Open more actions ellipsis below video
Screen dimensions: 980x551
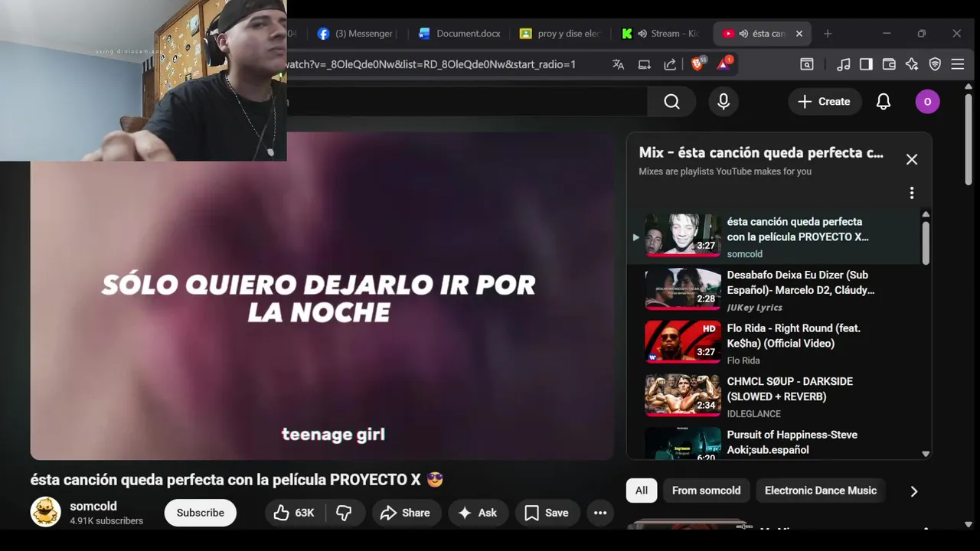600,513
